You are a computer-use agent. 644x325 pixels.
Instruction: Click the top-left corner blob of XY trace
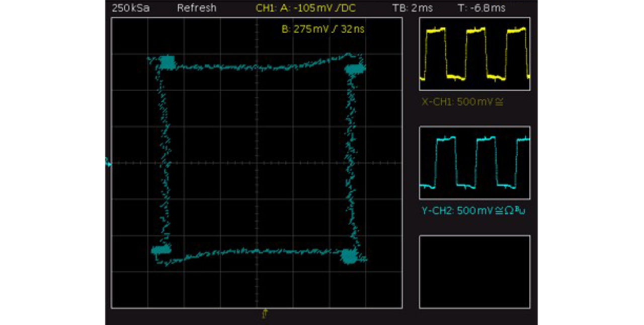point(167,62)
